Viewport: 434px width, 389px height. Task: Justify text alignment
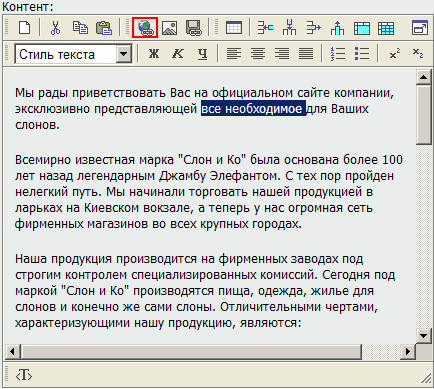coord(306,54)
